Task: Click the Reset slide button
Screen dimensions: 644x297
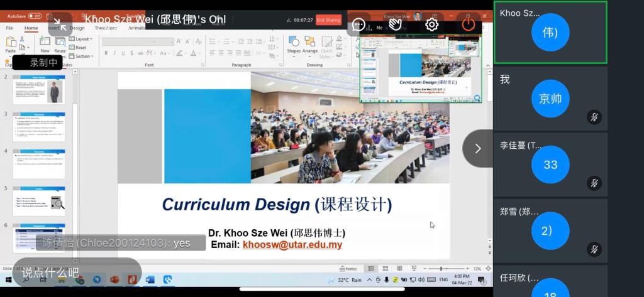Action: (x=77, y=48)
